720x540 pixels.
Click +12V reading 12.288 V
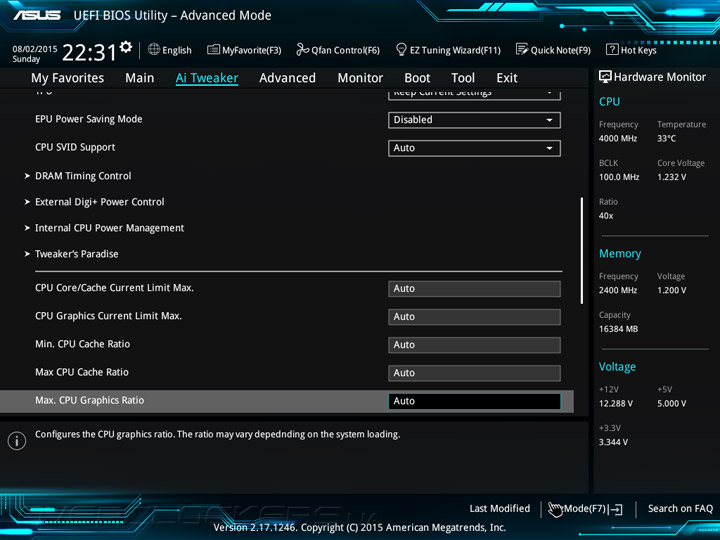point(616,404)
